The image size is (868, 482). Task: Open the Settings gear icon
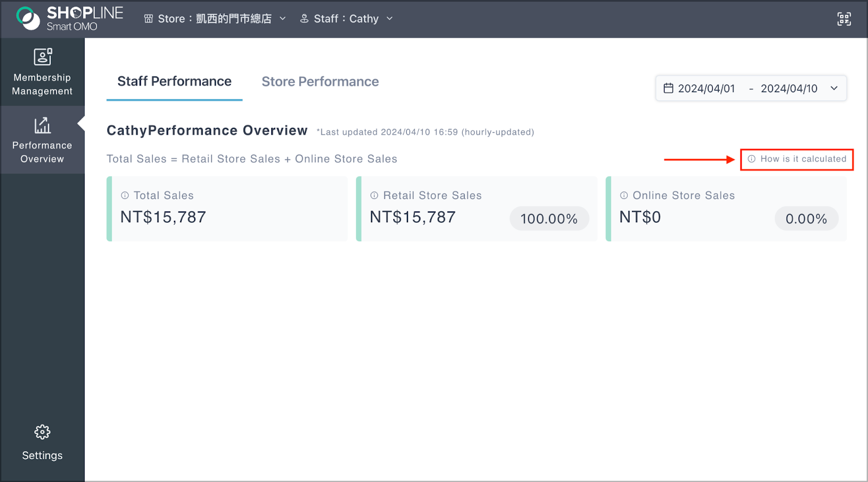tap(42, 432)
